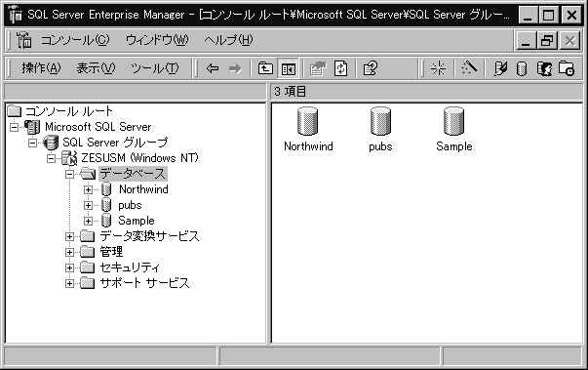This screenshot has height=370, width=588.
Task: Click the Register Server toolbar icon
Action: 500,68
